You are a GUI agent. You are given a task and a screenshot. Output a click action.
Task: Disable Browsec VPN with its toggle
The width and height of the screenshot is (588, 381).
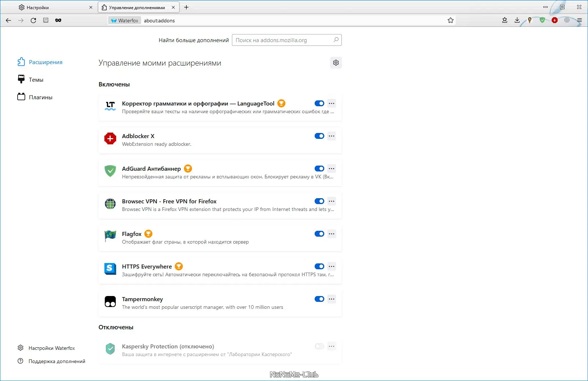coord(319,201)
